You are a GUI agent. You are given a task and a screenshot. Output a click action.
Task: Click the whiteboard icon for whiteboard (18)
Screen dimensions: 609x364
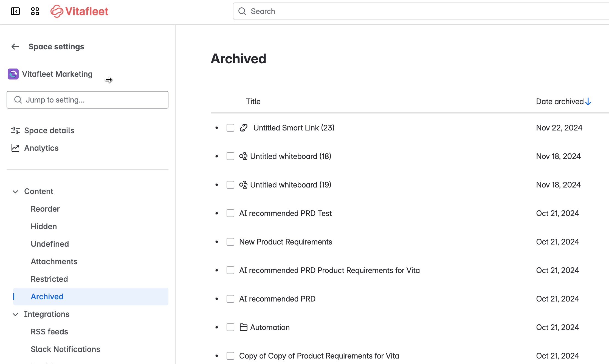coord(243,157)
